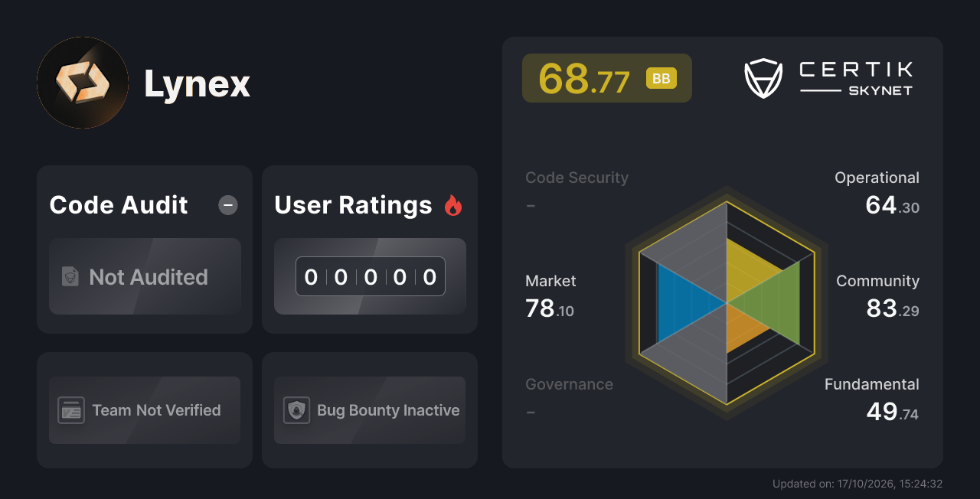Click the Governance label
980x499 pixels.
tap(569, 384)
